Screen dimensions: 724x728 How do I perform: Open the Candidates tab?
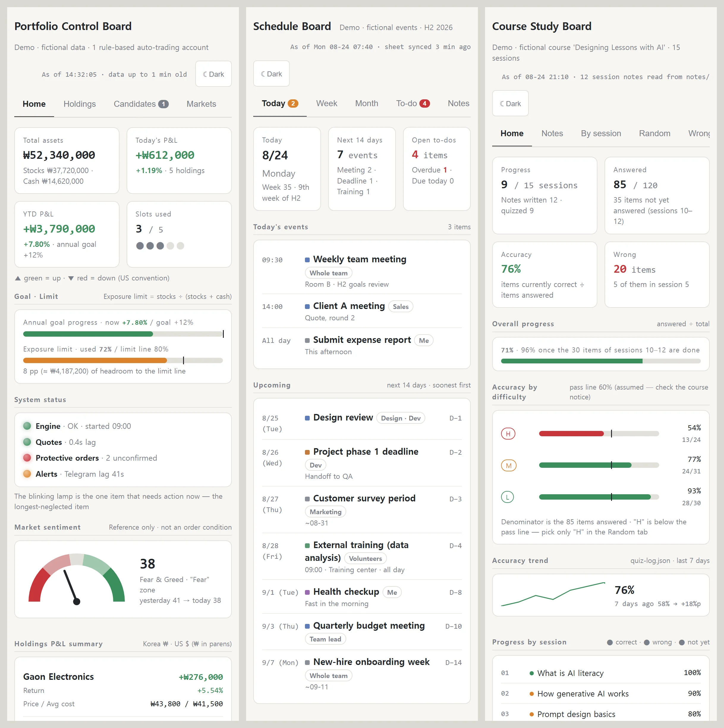[141, 103]
